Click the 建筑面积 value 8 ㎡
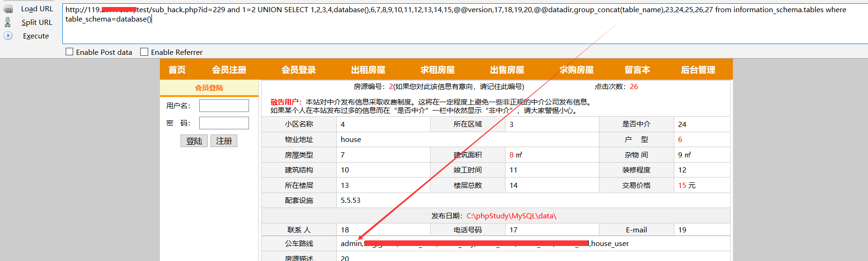The image size is (868, 261). 516,155
